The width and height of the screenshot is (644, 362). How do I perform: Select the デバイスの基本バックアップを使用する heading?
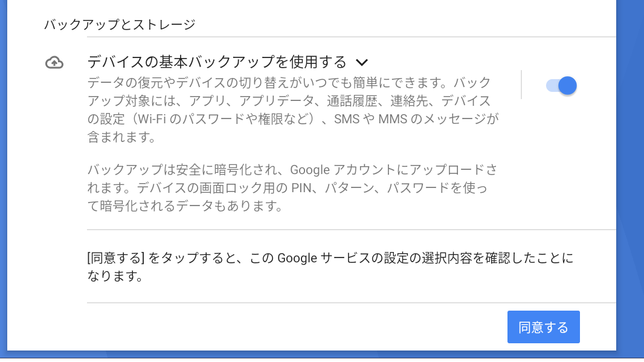(217, 62)
